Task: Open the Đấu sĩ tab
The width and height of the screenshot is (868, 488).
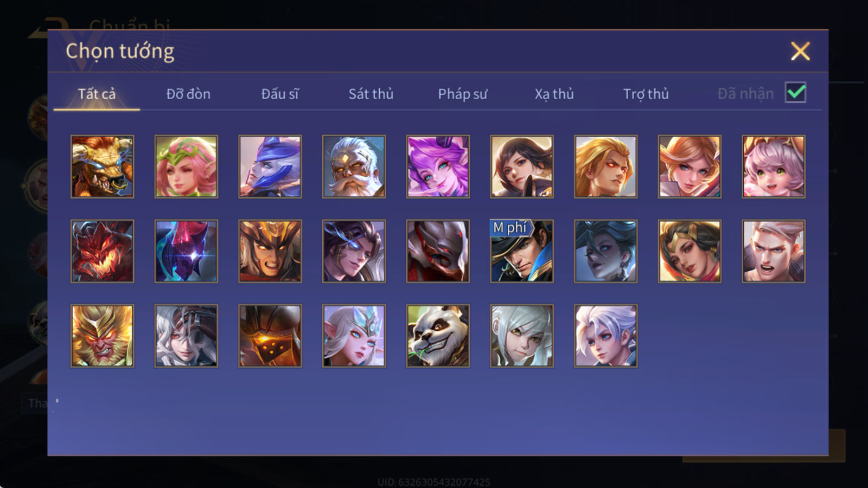Action: [279, 94]
